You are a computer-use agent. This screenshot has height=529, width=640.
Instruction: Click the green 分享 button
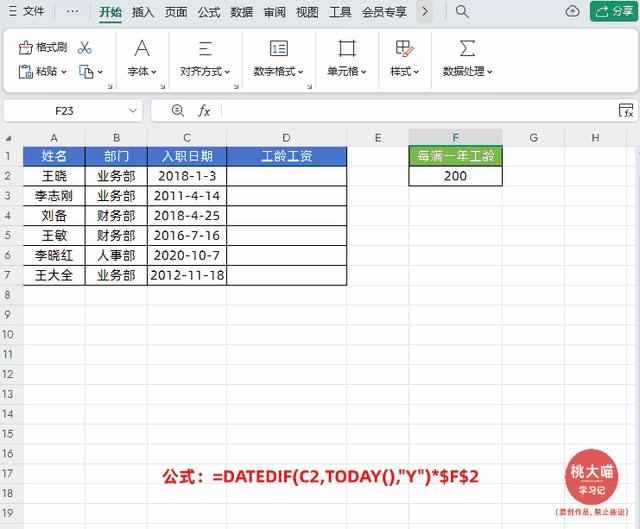613,11
